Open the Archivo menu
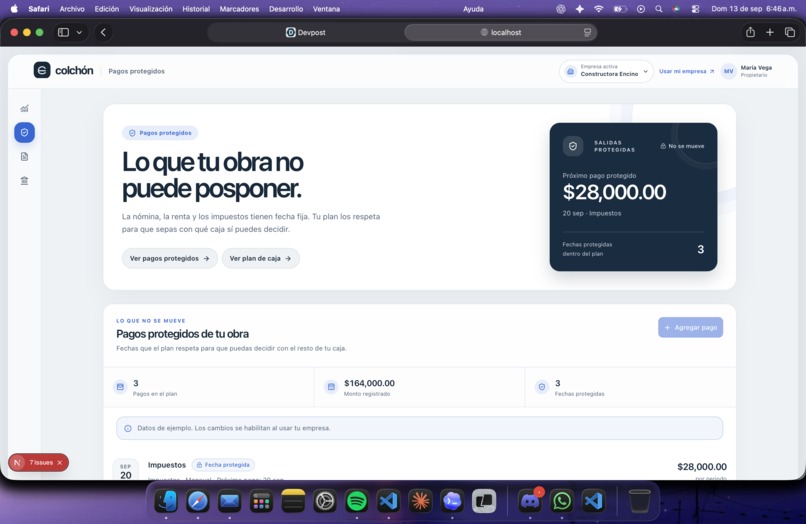 point(72,9)
